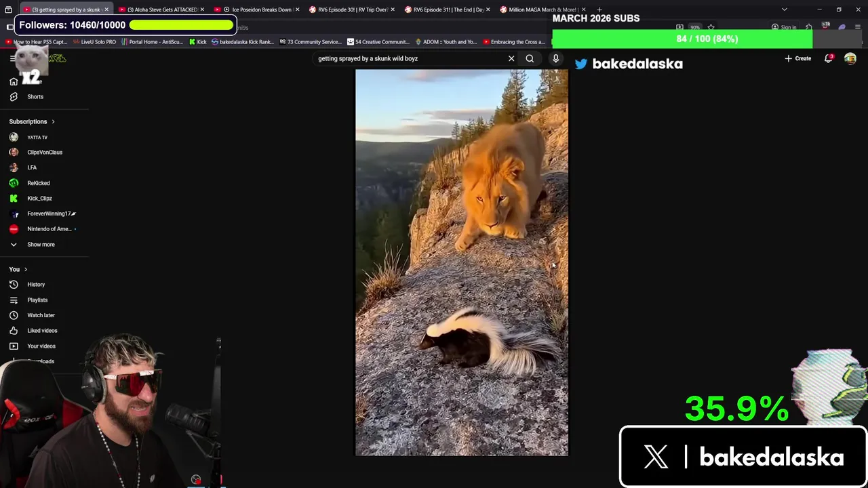Click the YouTube search magnifier button
This screenshot has height=488, width=868.
(x=530, y=58)
